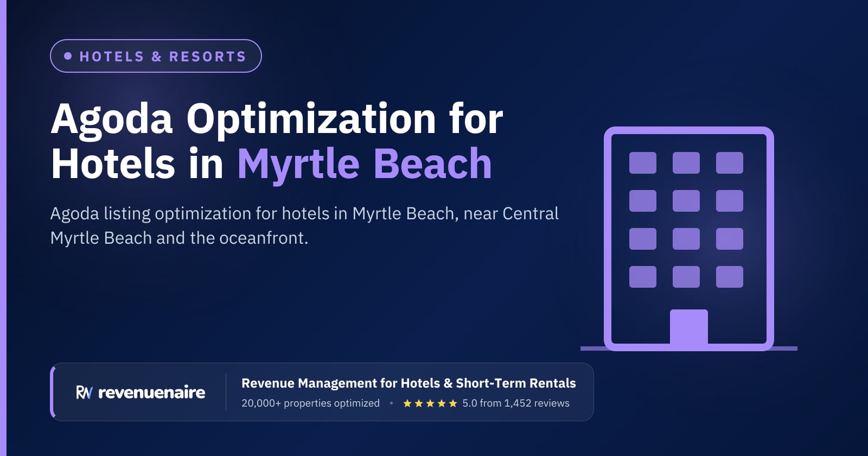Click the revenuenaire logo

pyautogui.click(x=141, y=392)
